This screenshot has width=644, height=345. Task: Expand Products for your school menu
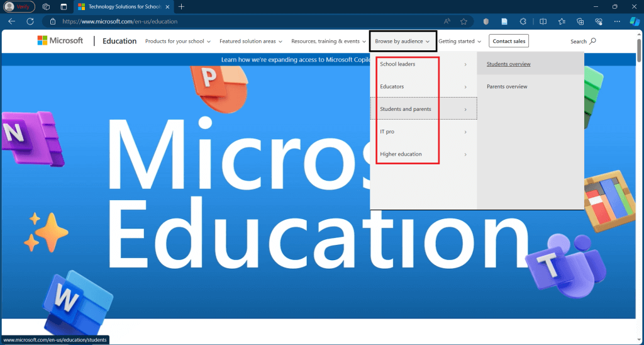click(178, 41)
